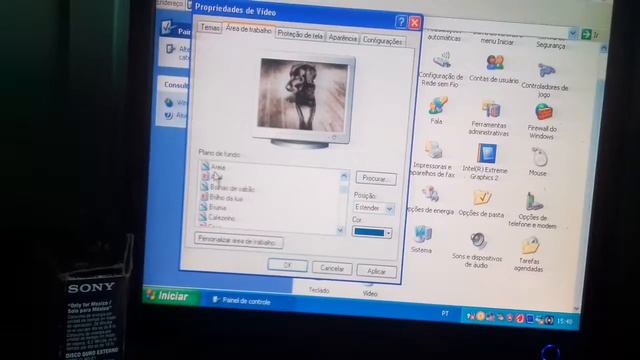Viewport: 640px width, 360px height.
Task: Switch to the Configurações tab
Action: point(382,41)
